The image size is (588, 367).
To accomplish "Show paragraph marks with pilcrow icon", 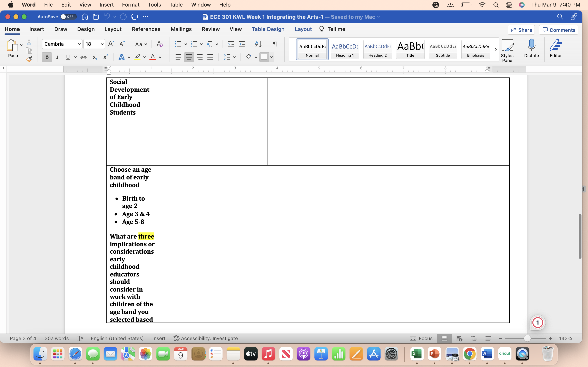I will [x=275, y=44].
